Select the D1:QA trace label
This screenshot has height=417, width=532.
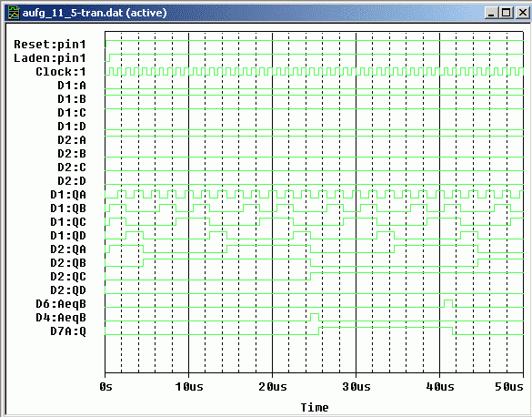(x=68, y=195)
